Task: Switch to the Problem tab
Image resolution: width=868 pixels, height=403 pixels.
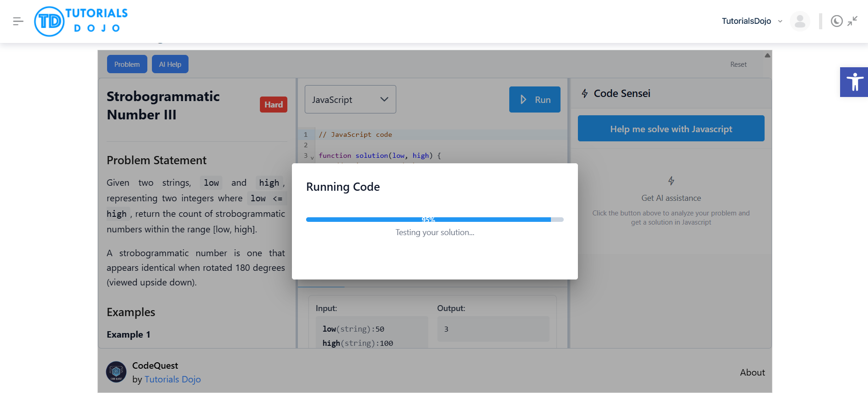Action: pos(127,64)
